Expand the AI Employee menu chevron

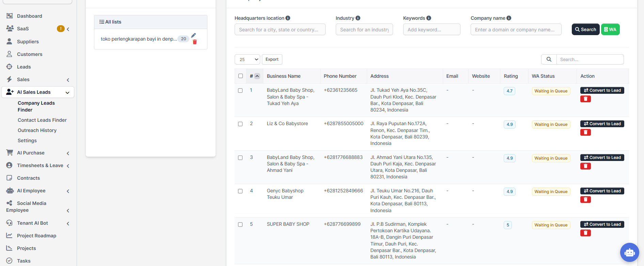tap(68, 191)
